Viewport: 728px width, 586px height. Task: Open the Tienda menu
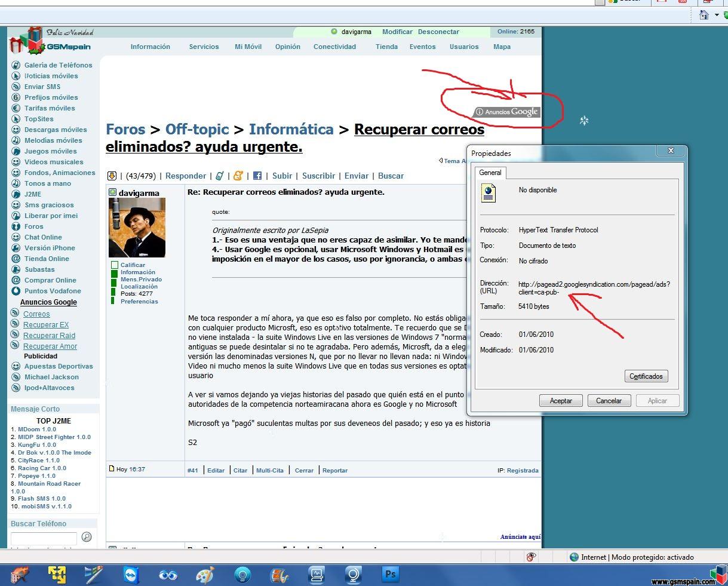click(387, 47)
